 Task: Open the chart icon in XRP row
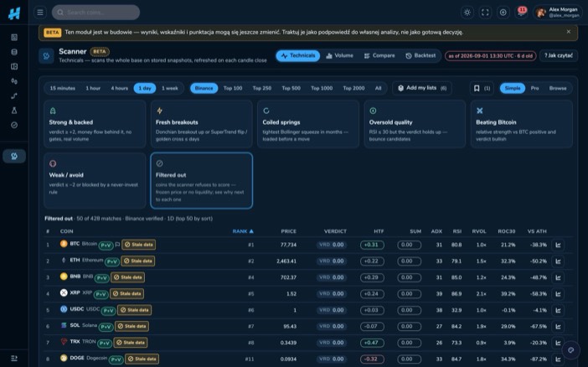click(x=558, y=294)
